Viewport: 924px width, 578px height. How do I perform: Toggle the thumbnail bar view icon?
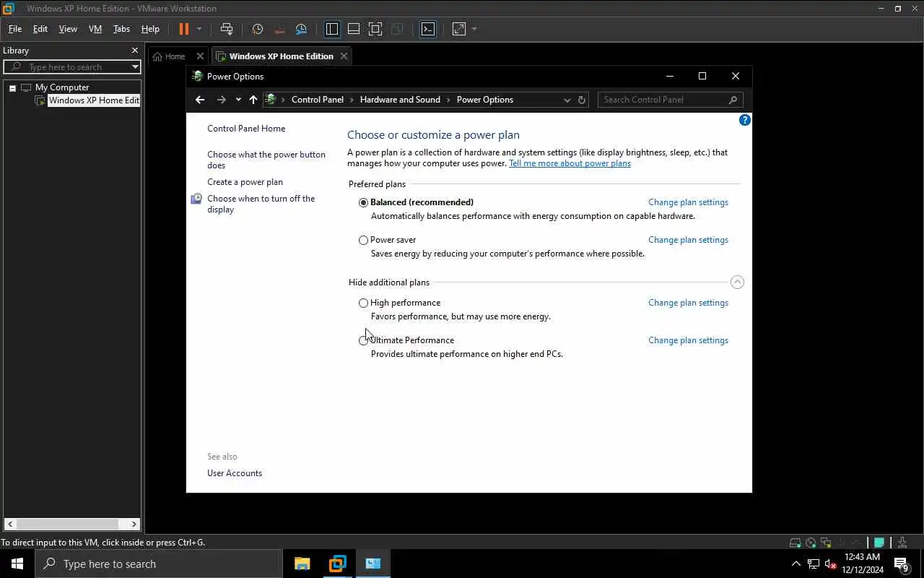click(x=354, y=29)
